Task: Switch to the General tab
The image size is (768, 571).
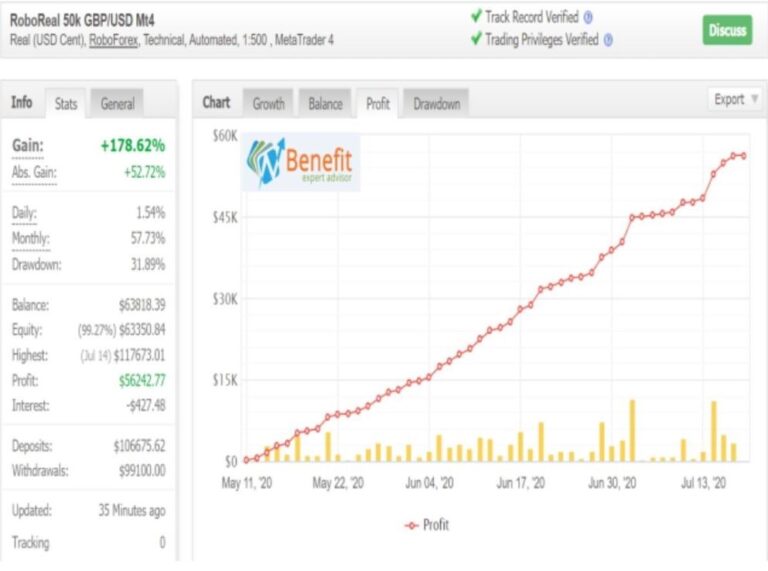Action: (118, 103)
